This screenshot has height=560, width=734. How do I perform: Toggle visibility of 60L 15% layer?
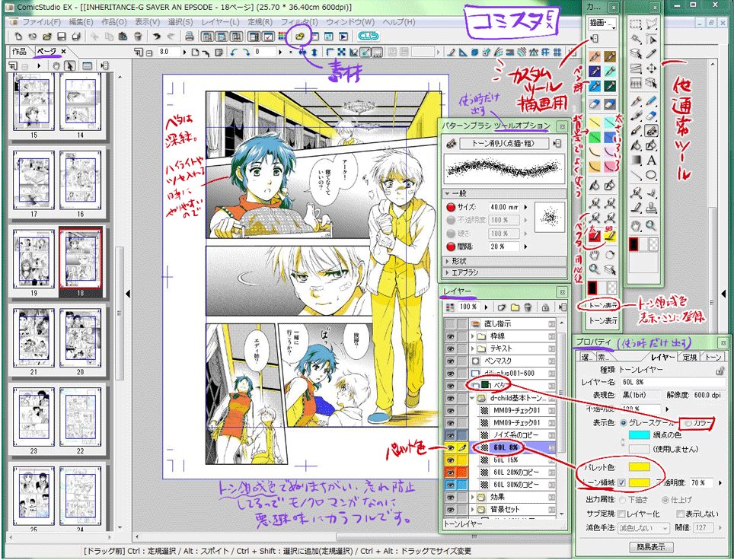click(x=450, y=460)
